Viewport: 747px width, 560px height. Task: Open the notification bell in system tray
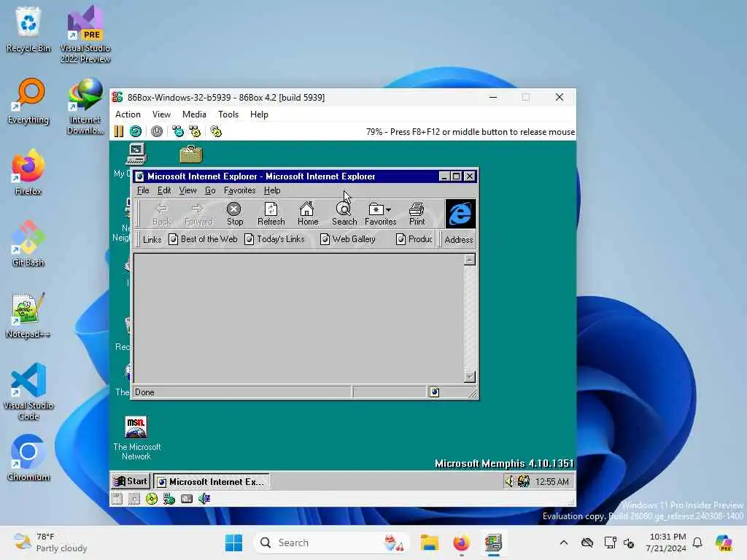click(697, 542)
